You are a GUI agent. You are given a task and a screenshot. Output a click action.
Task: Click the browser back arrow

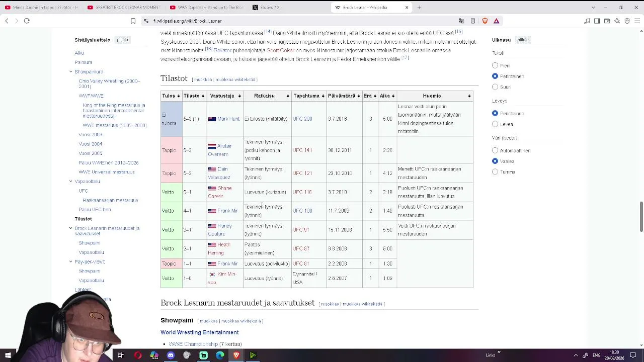7,21
